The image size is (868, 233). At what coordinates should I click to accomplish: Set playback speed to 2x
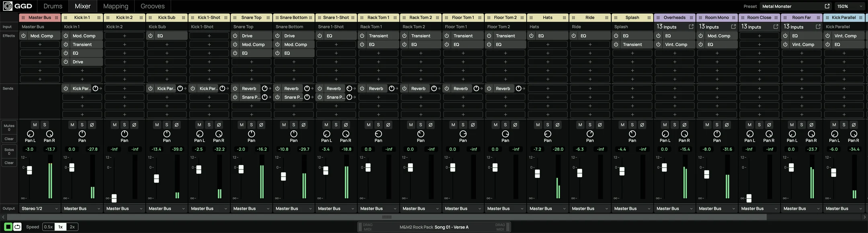click(x=72, y=227)
